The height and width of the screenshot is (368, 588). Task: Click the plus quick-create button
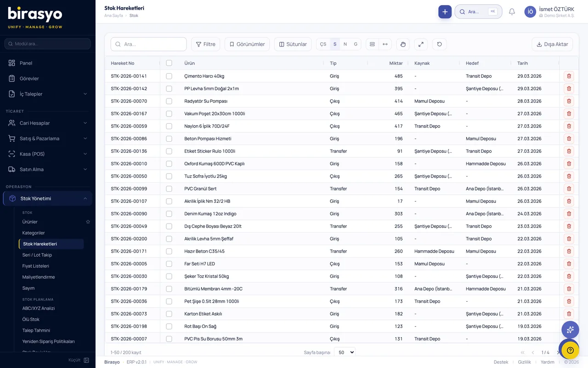click(445, 12)
